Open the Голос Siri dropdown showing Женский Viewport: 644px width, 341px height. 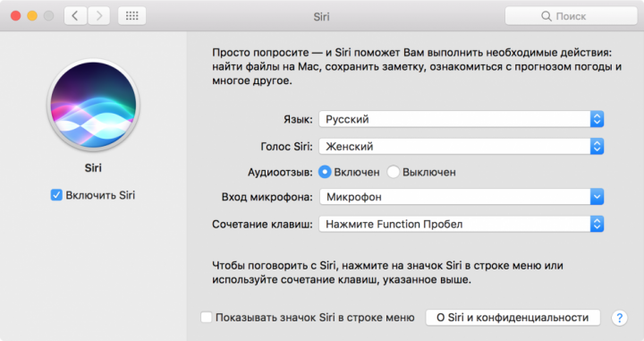(462, 146)
